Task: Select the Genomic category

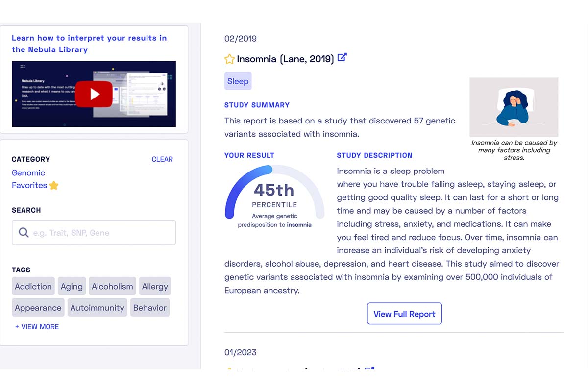Action: pyautogui.click(x=28, y=172)
